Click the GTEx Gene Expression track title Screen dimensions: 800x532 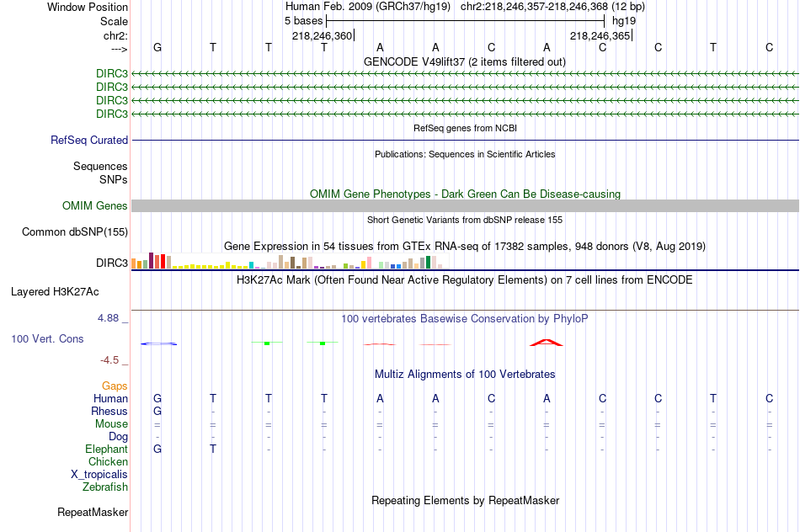click(x=465, y=247)
